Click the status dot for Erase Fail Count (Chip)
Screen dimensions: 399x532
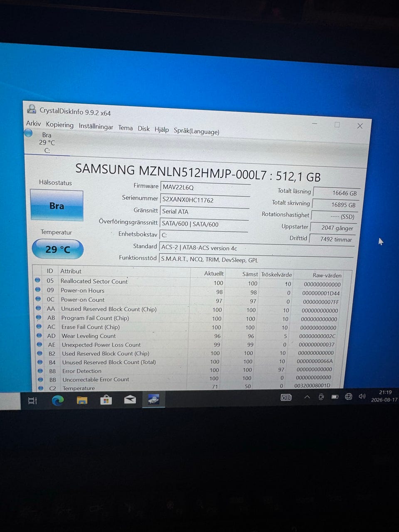click(39, 326)
